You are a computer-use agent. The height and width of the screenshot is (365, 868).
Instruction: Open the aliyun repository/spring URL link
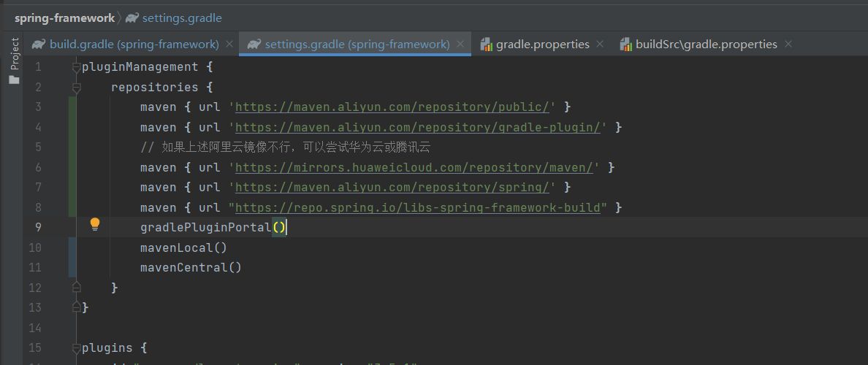tap(392, 188)
